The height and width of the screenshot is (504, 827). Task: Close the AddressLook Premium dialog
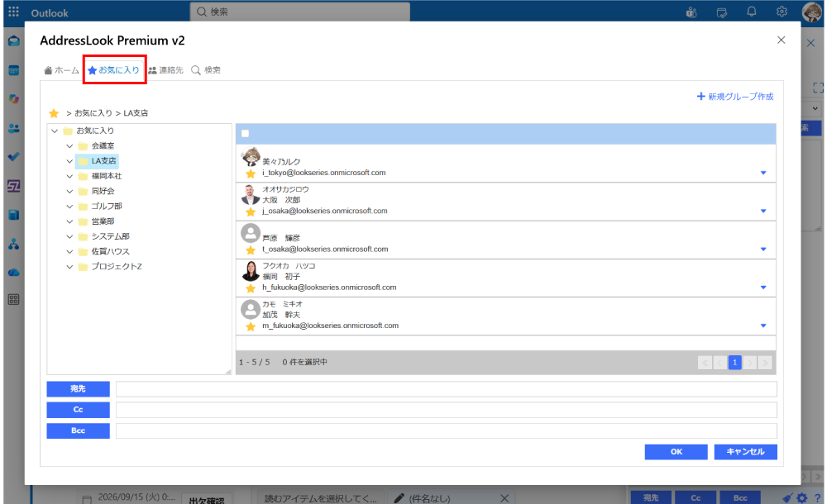point(782,40)
